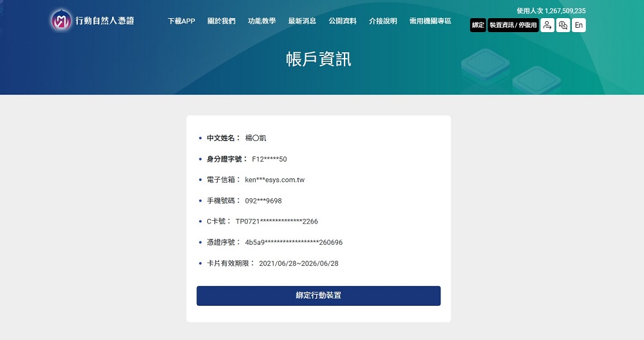Open the chat support icon in header
Viewport: 644px width, 340px height.
pos(563,25)
